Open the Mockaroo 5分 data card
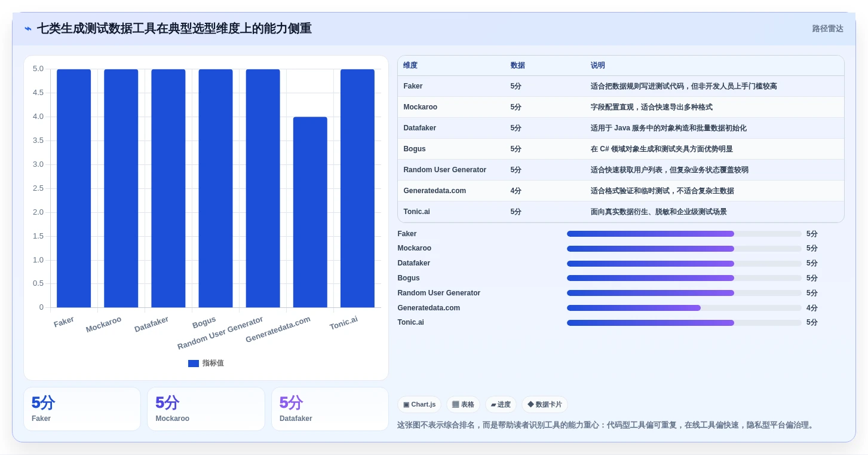 (206, 409)
